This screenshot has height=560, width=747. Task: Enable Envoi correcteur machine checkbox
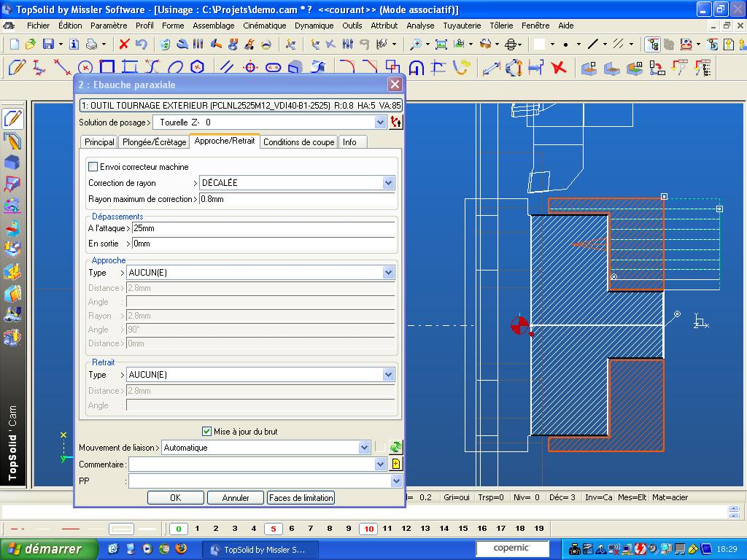point(93,167)
